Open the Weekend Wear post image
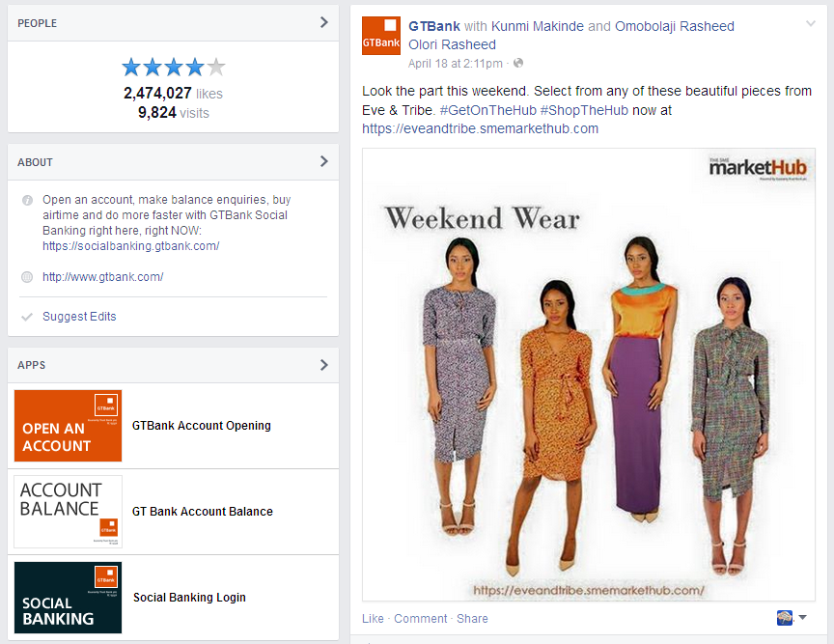Screen dimensions: 834x644 click(x=589, y=375)
